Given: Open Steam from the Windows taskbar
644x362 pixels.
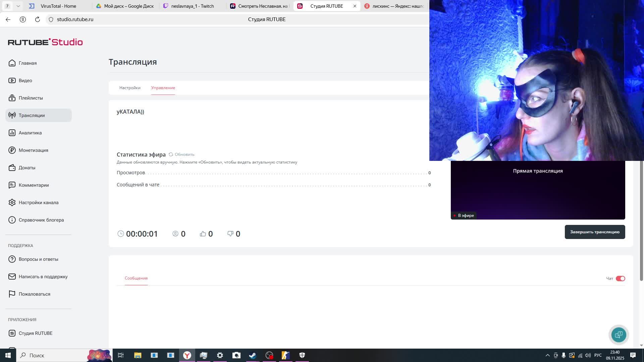Looking at the screenshot, I should click(x=253, y=355).
